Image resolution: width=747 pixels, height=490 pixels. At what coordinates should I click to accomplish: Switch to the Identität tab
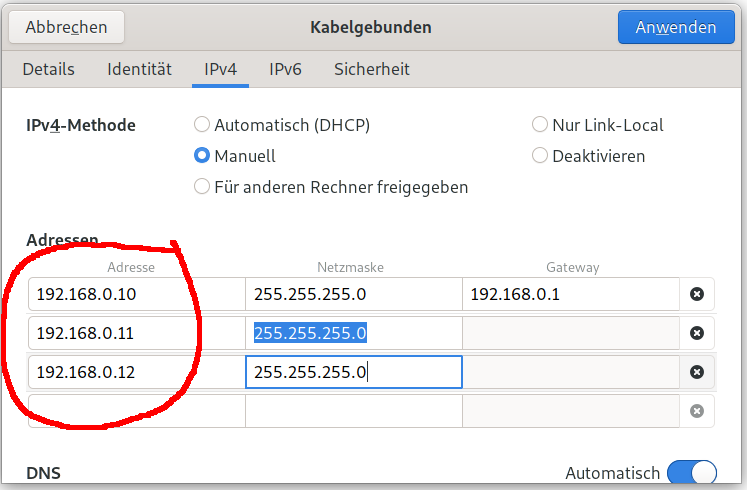pos(139,70)
